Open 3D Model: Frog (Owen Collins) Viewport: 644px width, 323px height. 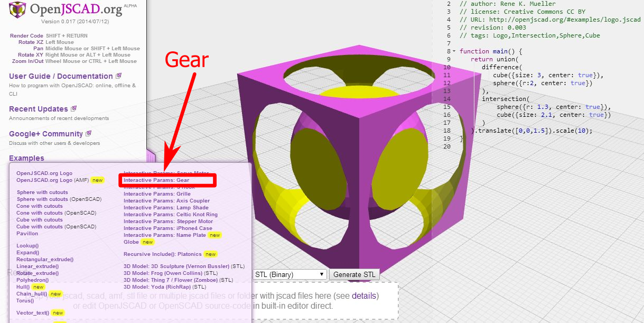point(171,273)
